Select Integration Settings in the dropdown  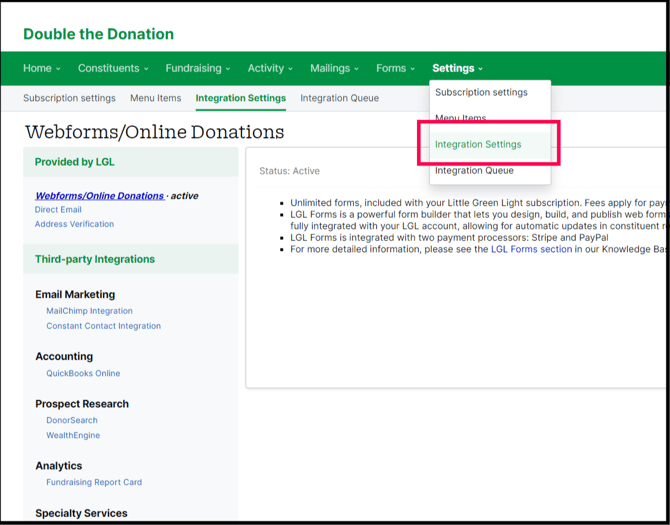coord(478,144)
